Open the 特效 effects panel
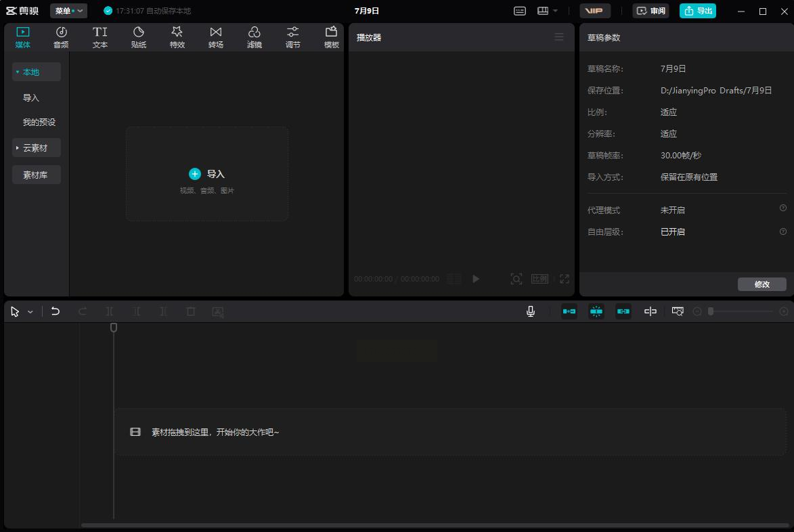The image size is (794, 532). (x=177, y=37)
